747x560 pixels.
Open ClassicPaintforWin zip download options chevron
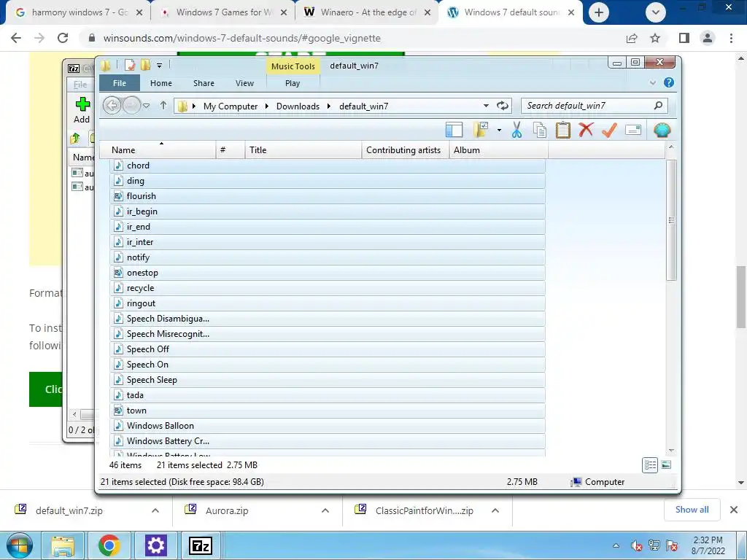pyautogui.click(x=495, y=510)
